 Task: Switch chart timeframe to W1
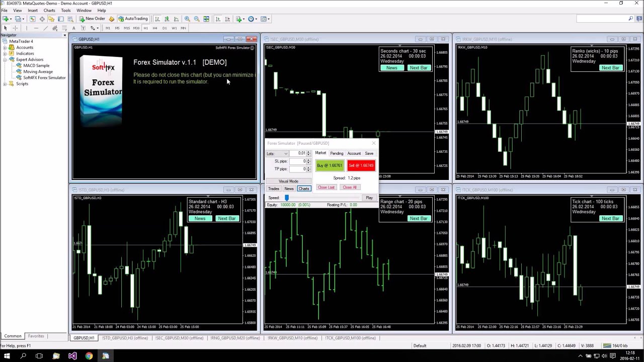pos(174,28)
